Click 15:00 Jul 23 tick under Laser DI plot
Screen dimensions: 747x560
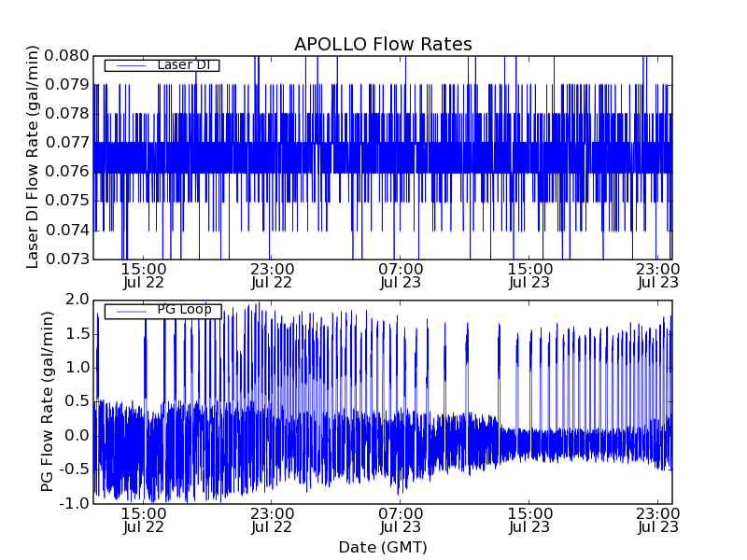coord(529,276)
